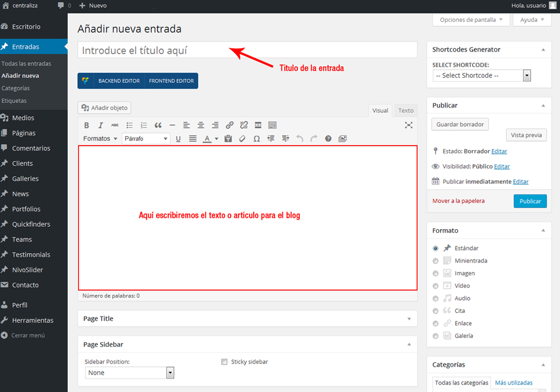This screenshot has width=560, height=392.
Task: Enable distraction-free fullscreen writing mode
Action: click(409, 125)
